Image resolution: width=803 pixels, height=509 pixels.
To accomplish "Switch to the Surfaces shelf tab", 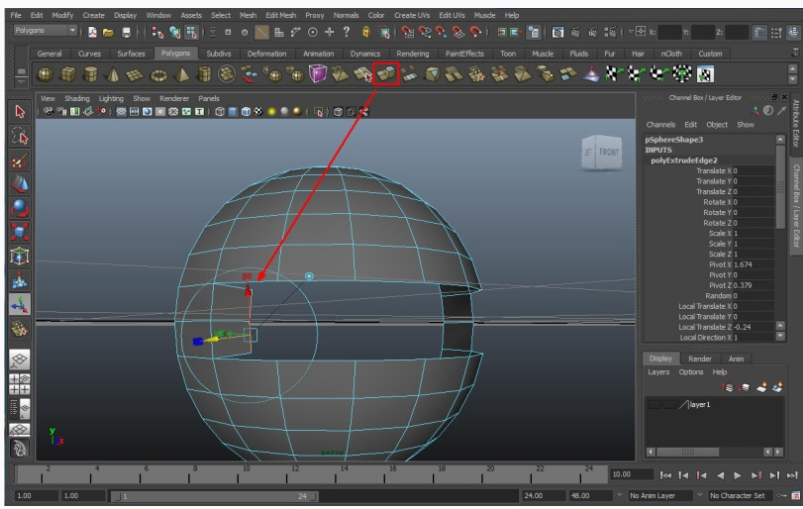I will point(131,53).
